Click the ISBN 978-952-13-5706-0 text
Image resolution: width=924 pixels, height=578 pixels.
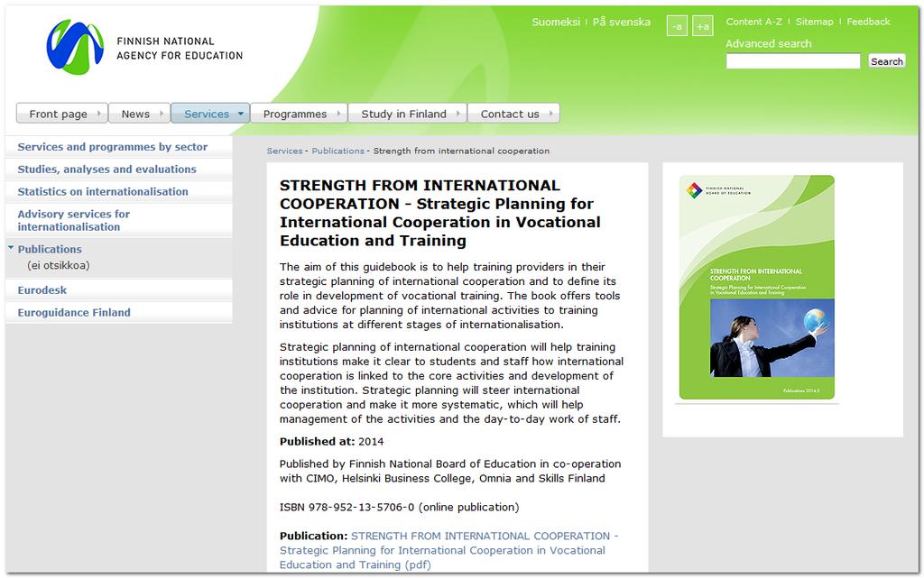click(x=399, y=508)
